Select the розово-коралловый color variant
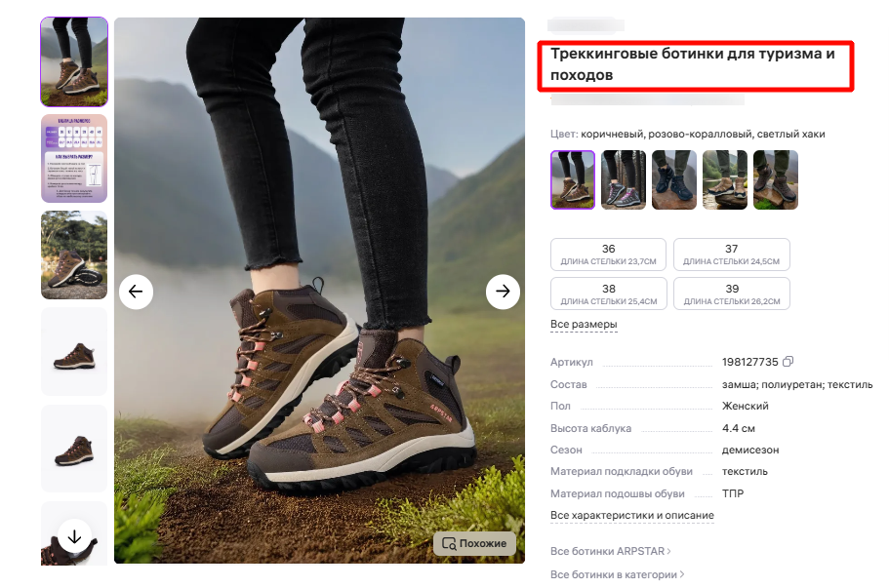Viewport: 889px width, 588px height. coord(623,180)
